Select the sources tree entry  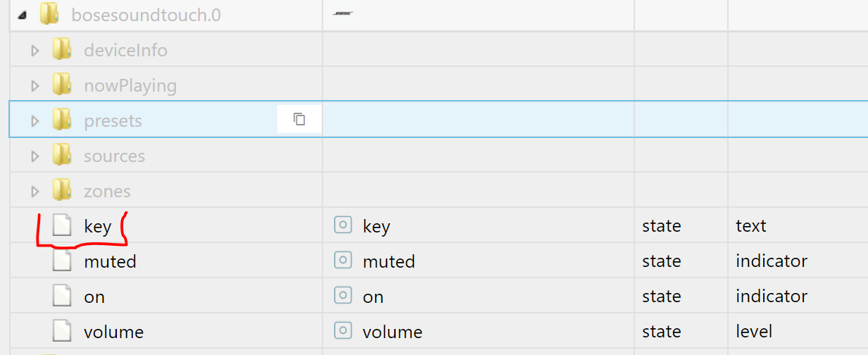[x=114, y=156]
